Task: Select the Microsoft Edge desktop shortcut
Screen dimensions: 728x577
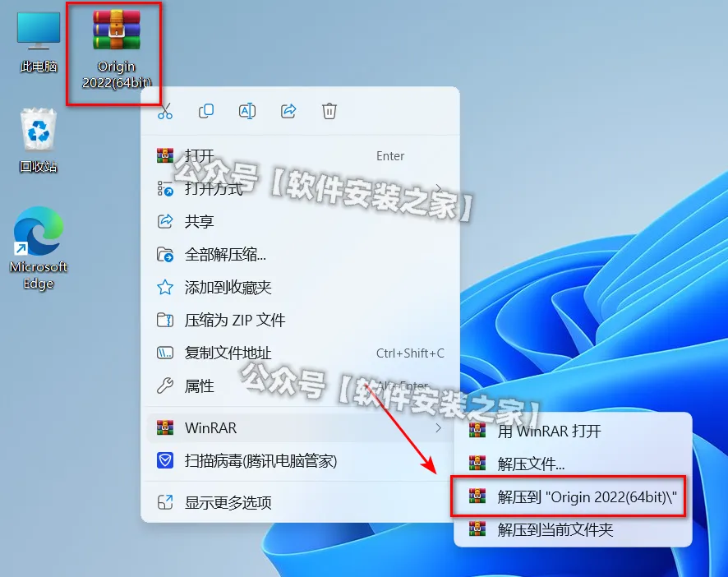Action: click(39, 248)
